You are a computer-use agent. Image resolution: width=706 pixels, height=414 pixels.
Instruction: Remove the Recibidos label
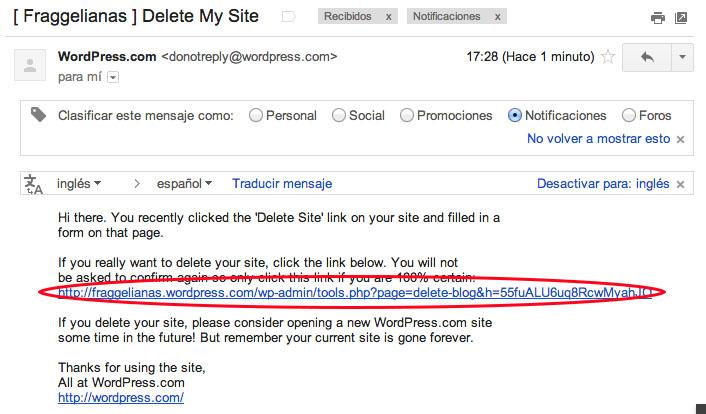pos(389,17)
